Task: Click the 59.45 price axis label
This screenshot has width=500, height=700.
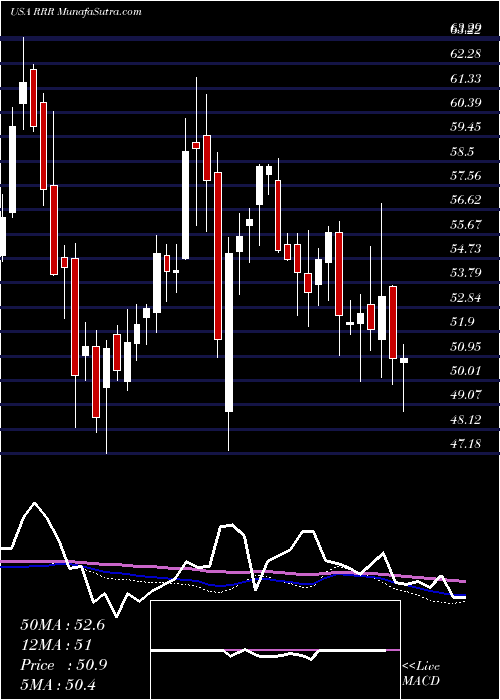Action: pyautogui.click(x=466, y=127)
